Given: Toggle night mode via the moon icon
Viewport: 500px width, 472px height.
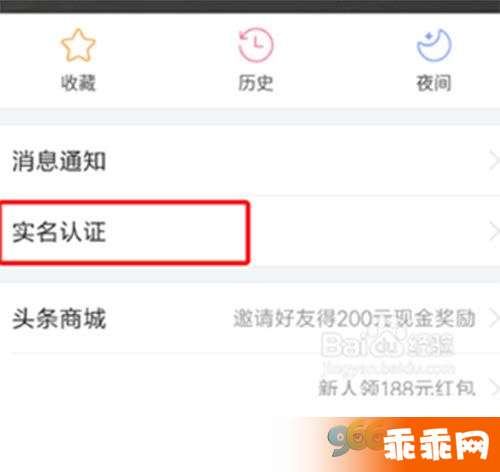Looking at the screenshot, I should [434, 45].
